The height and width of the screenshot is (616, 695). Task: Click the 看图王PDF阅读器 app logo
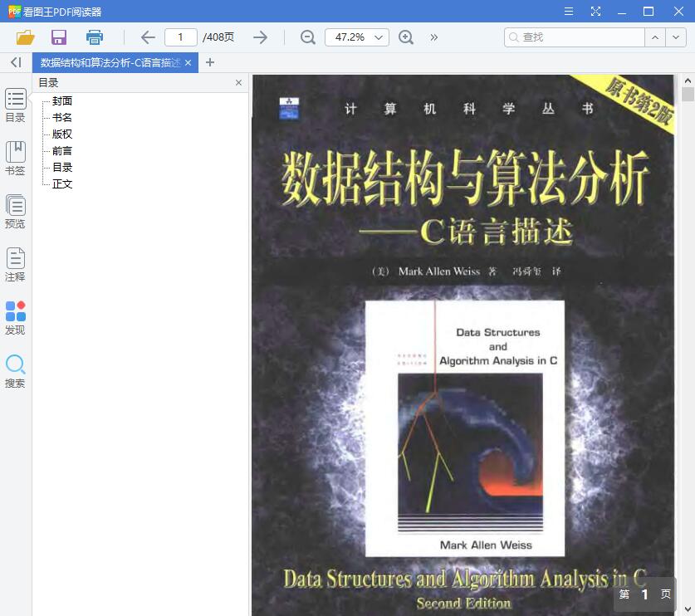(14, 12)
